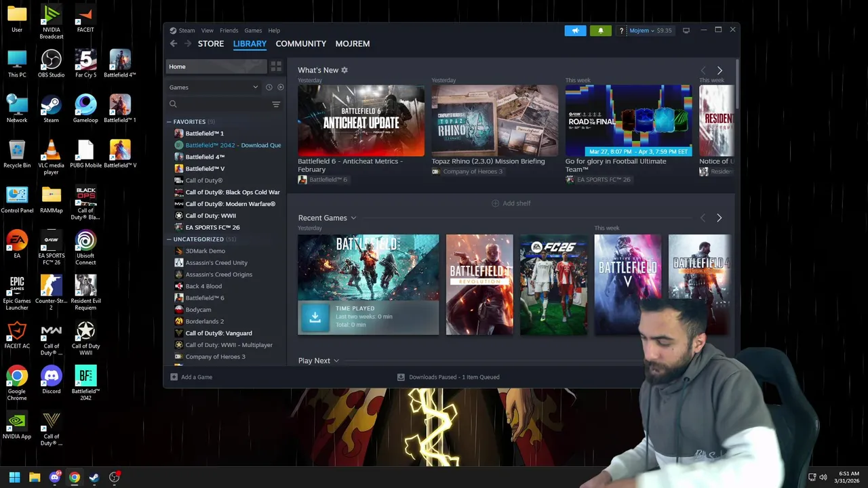Viewport: 868px width, 488px height.
Task: Click the ready-to-play filter icon
Action: coord(280,87)
